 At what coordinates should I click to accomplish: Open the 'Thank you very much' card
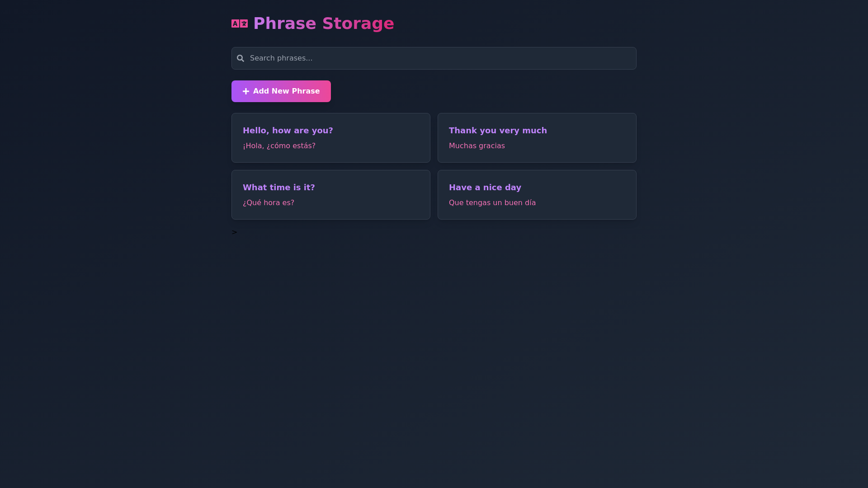537,138
